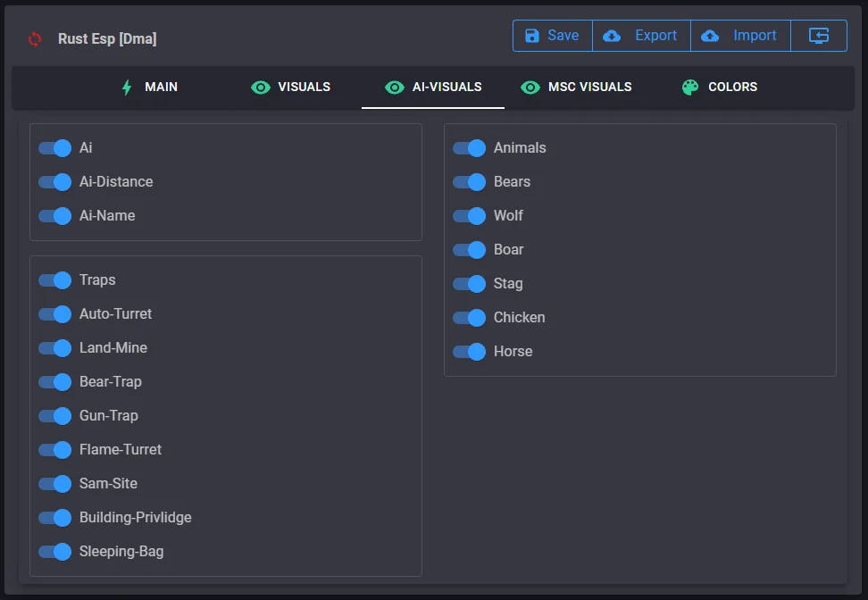Click the eye icon next to Visuals

click(261, 87)
